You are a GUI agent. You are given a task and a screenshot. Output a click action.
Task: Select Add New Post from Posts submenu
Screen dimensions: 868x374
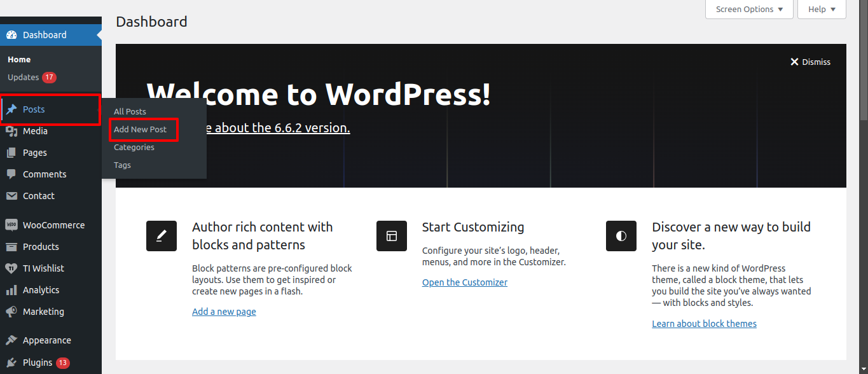click(140, 129)
